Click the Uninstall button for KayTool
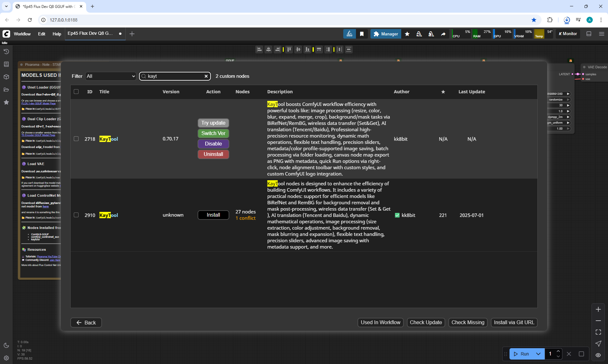This screenshot has height=364, width=608. [x=213, y=154]
